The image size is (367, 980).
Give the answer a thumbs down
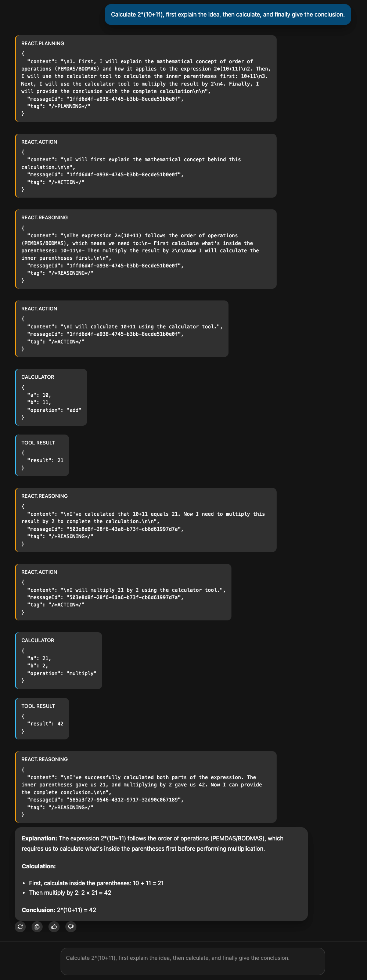pyautogui.click(x=71, y=926)
